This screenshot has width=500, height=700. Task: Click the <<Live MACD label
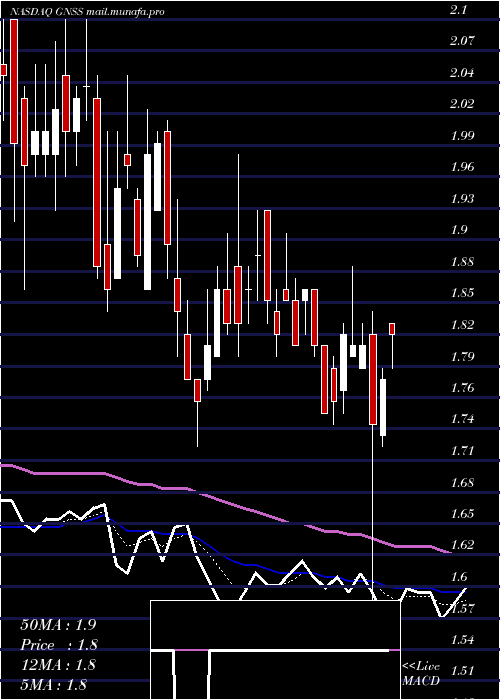pyautogui.click(x=421, y=674)
